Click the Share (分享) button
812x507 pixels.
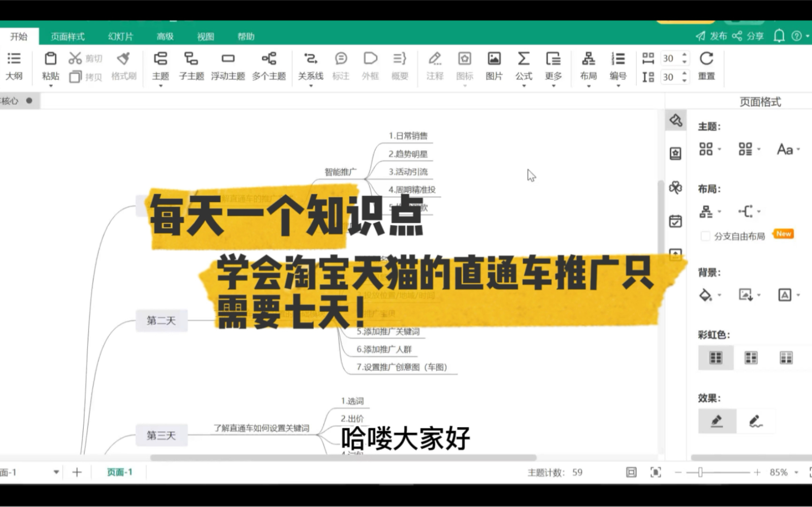748,36
